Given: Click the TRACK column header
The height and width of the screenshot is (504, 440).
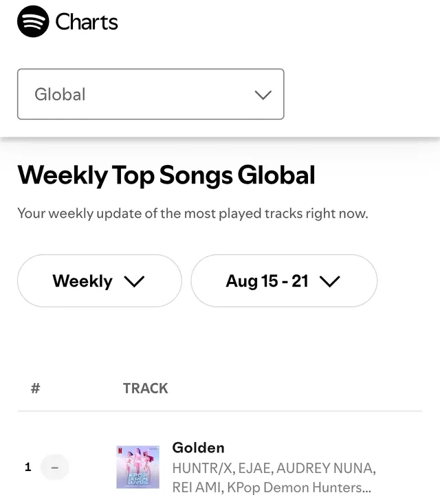Looking at the screenshot, I should [x=145, y=388].
